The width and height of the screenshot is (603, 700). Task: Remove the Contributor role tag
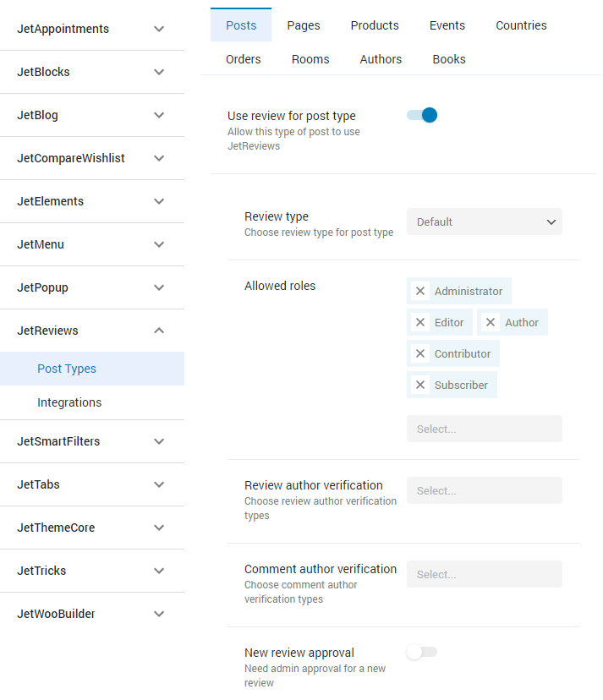coord(419,353)
